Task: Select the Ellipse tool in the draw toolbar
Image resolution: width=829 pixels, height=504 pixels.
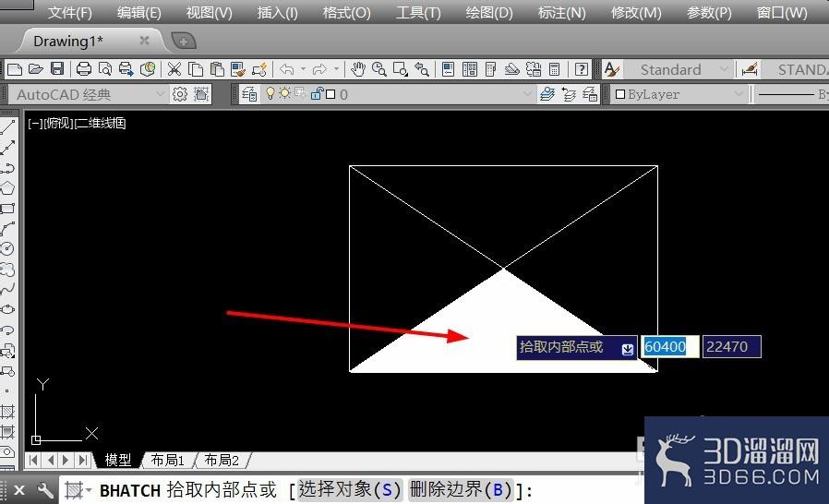Action: point(7,309)
